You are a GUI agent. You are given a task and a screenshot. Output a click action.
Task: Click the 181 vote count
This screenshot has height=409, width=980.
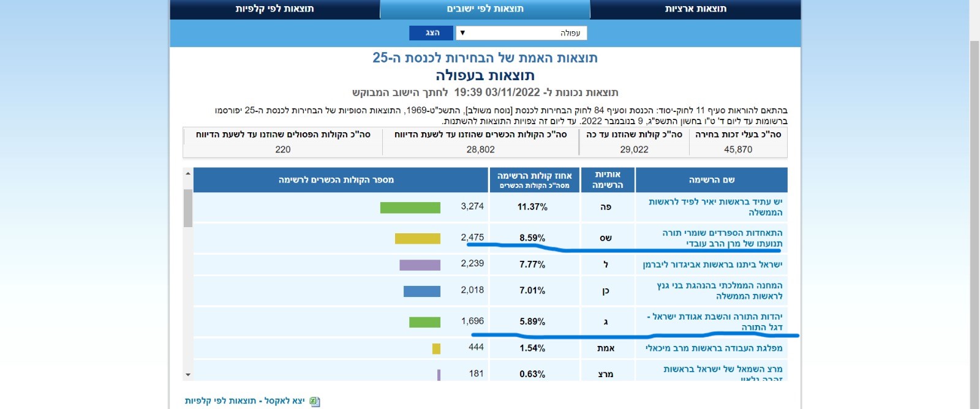476,373
